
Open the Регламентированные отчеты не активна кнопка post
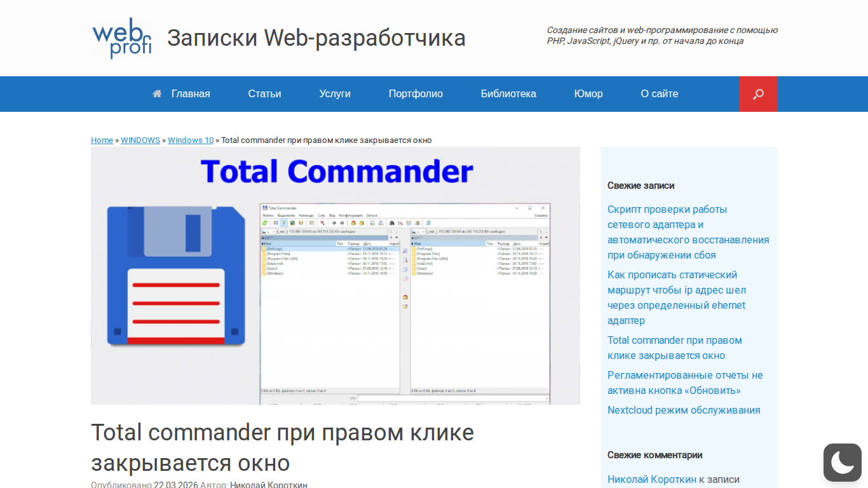click(685, 383)
